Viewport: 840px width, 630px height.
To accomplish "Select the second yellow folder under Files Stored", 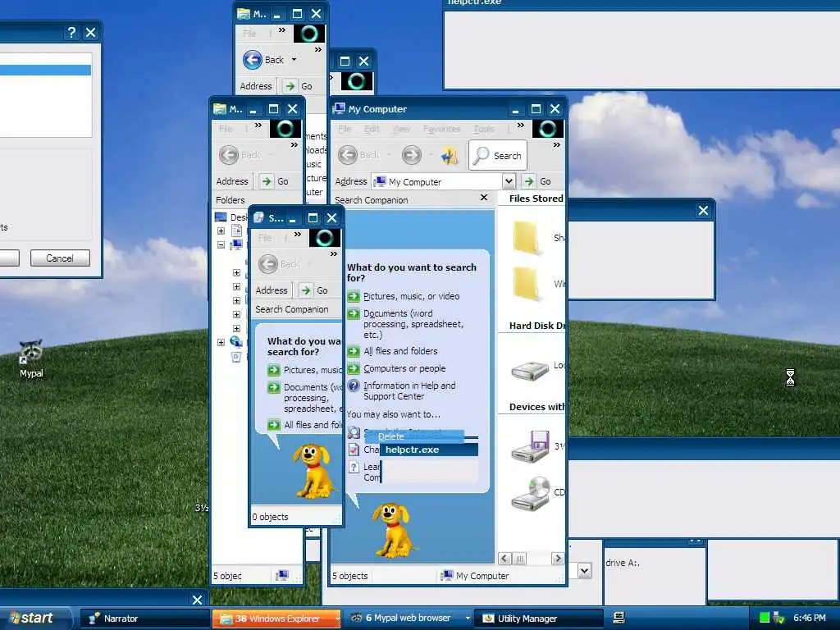I will click(526, 283).
